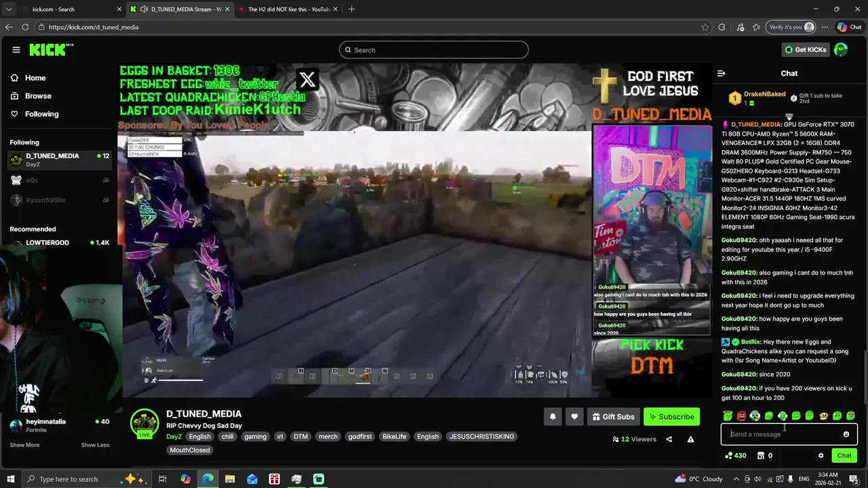Mute the D_TUNED_MEDIA tab via speaker icon

coord(144,9)
